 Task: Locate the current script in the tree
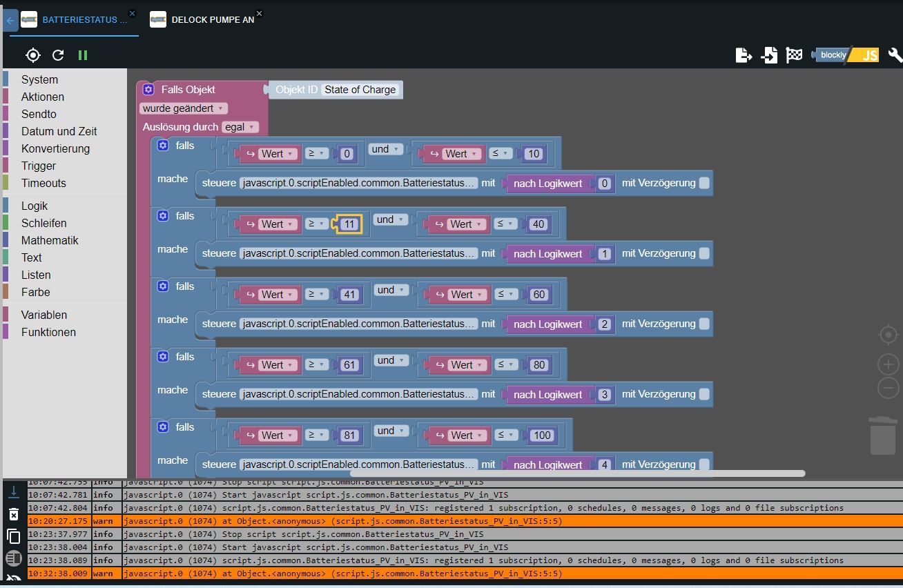tap(32, 55)
